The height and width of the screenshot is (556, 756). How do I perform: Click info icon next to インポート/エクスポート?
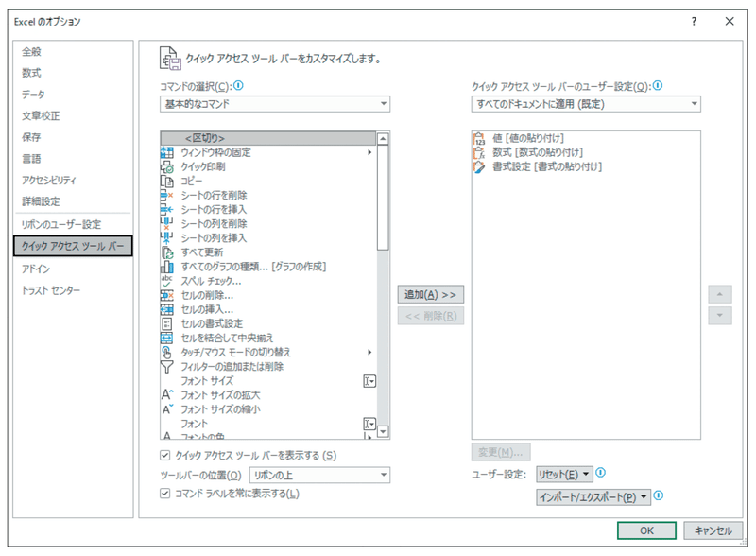pos(659,495)
